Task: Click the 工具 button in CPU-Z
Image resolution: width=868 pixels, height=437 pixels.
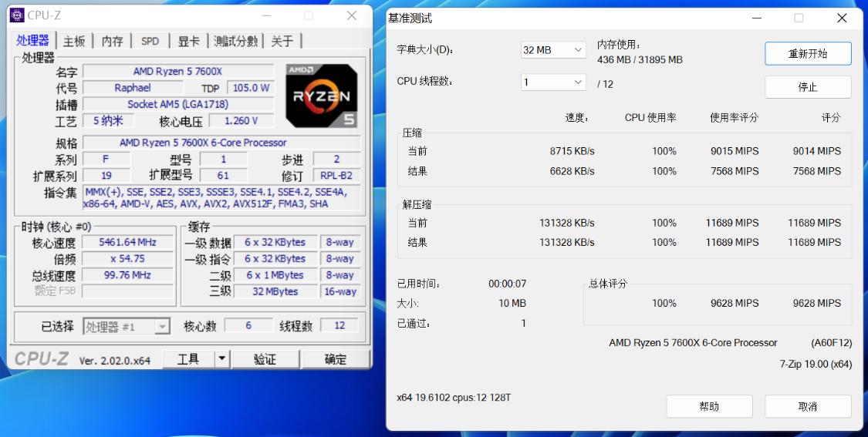Action: click(x=188, y=359)
